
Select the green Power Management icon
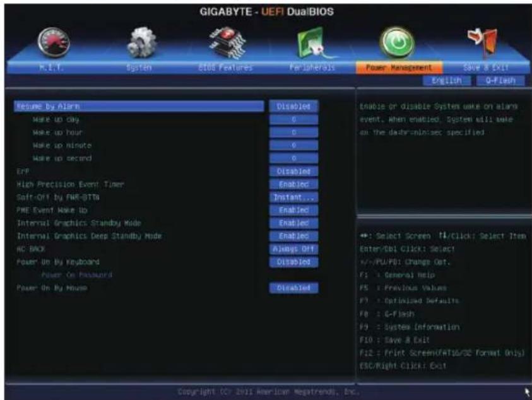tap(398, 43)
